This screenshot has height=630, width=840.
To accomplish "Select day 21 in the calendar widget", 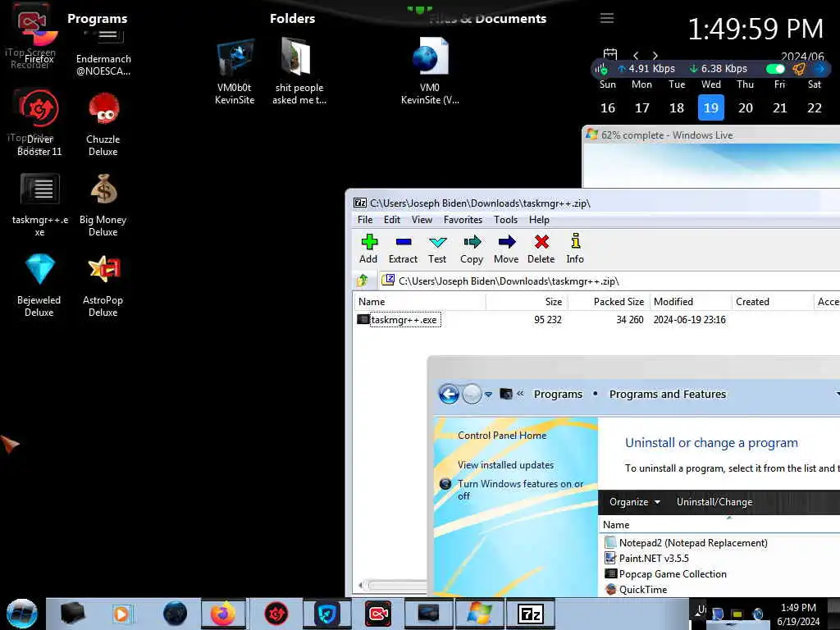I will coord(780,107).
